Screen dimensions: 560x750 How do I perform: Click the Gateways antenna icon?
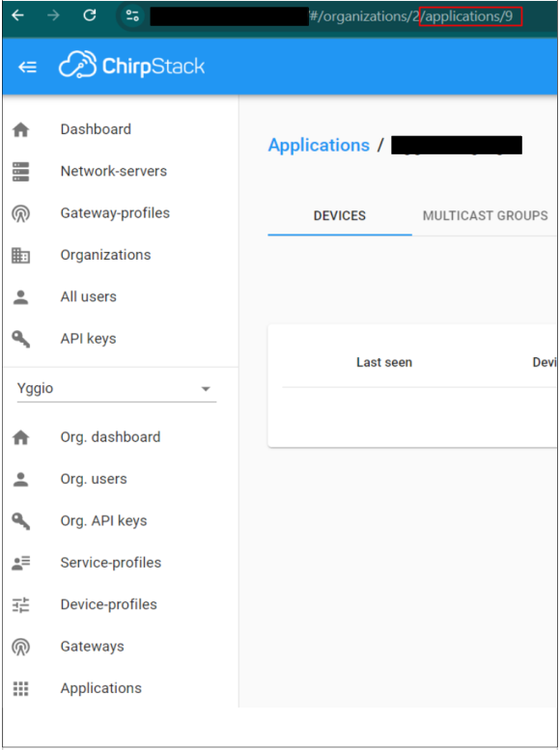pyautogui.click(x=20, y=647)
